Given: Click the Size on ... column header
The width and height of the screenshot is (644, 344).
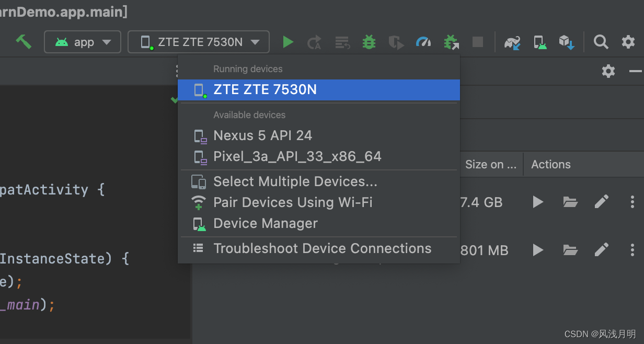Looking at the screenshot, I should [x=491, y=164].
